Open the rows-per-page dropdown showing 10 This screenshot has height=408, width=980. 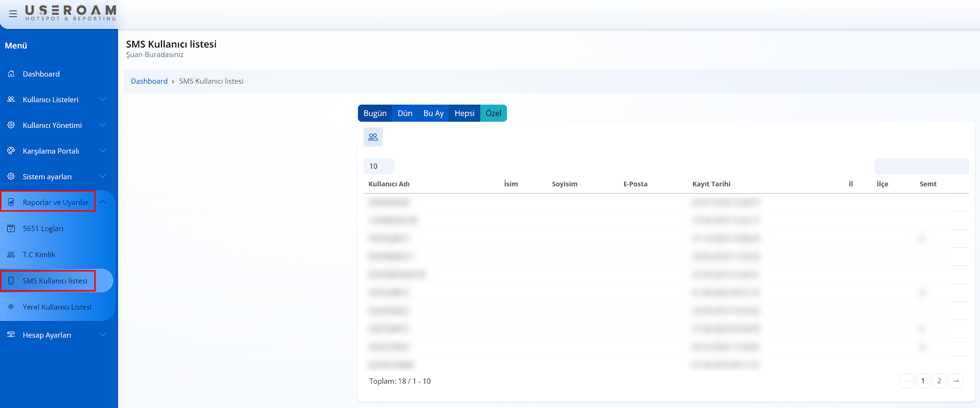tap(378, 166)
